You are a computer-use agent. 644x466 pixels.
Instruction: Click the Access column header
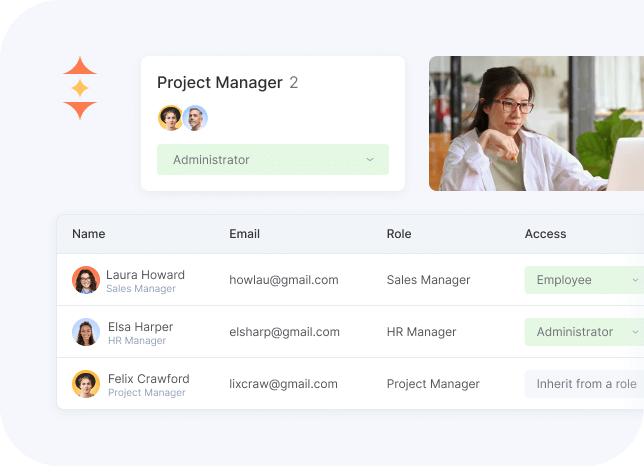(545, 234)
